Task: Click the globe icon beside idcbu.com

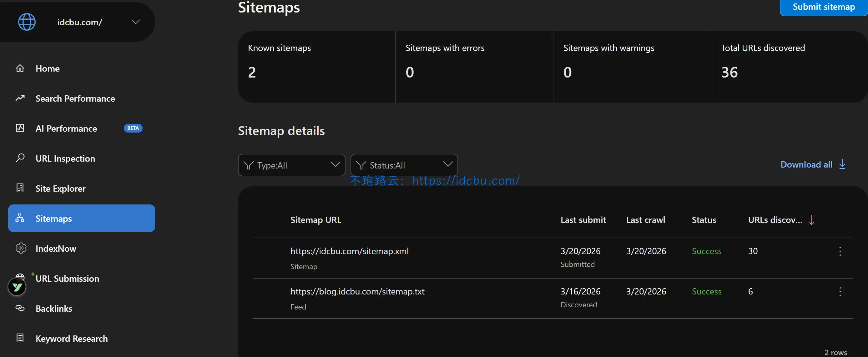Action: (x=27, y=22)
